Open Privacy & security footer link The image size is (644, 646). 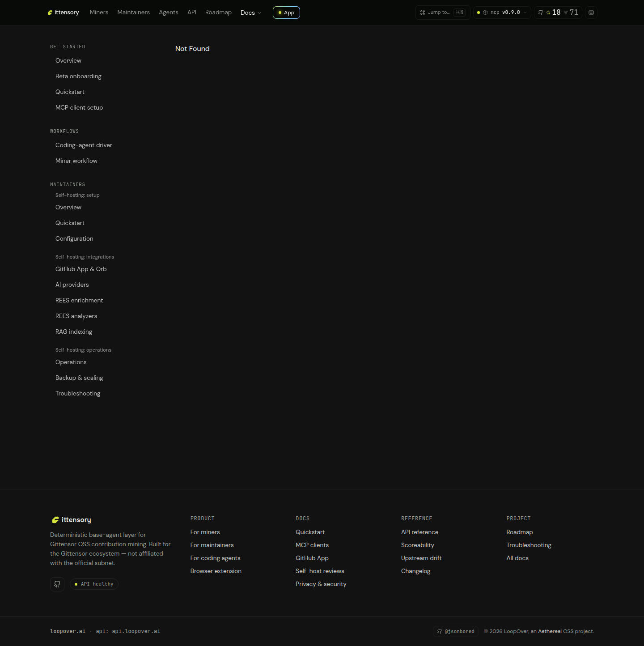[321, 584]
